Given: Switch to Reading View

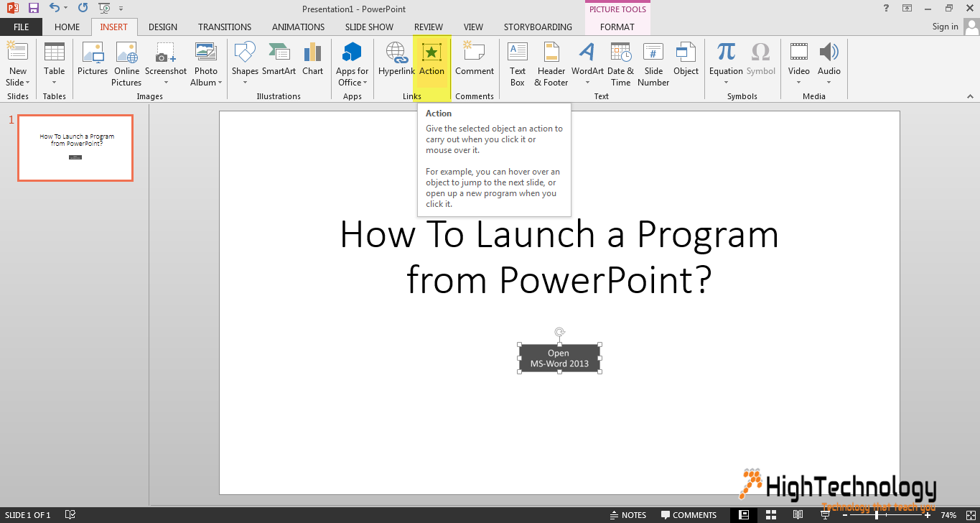Looking at the screenshot, I should [x=798, y=514].
